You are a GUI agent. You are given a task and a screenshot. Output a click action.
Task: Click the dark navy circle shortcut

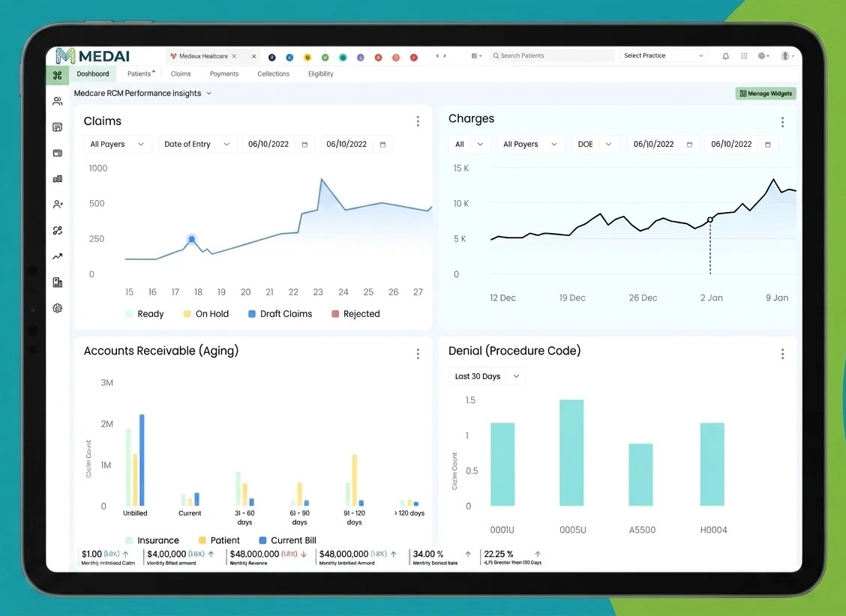(272, 57)
